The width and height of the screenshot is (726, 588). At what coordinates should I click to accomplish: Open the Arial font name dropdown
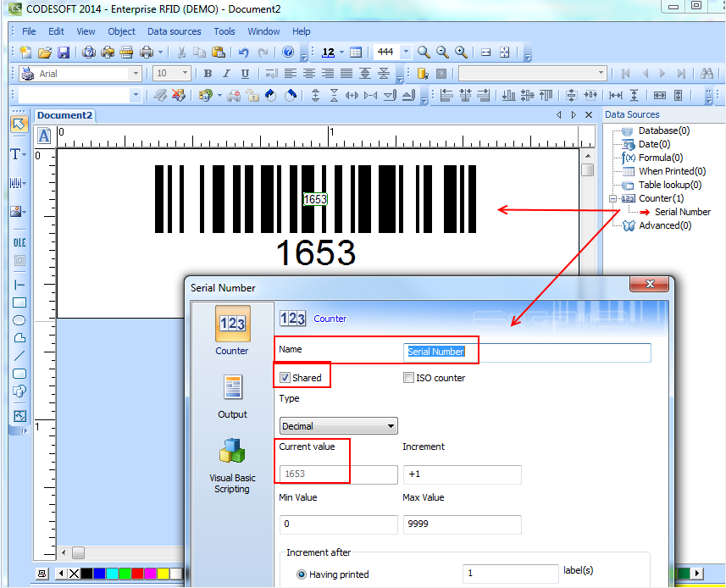point(136,73)
